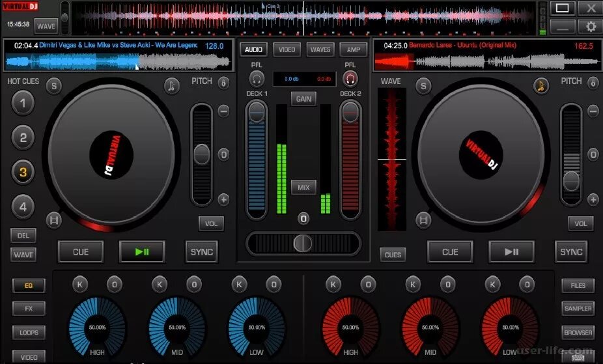Toggle deck 1 PFL headphone button
This screenshot has height=364, width=603.
point(257,79)
